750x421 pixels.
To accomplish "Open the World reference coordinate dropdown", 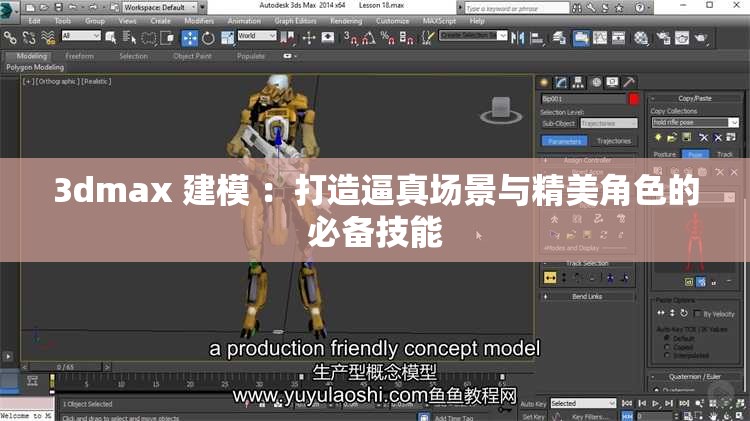I will pos(257,35).
